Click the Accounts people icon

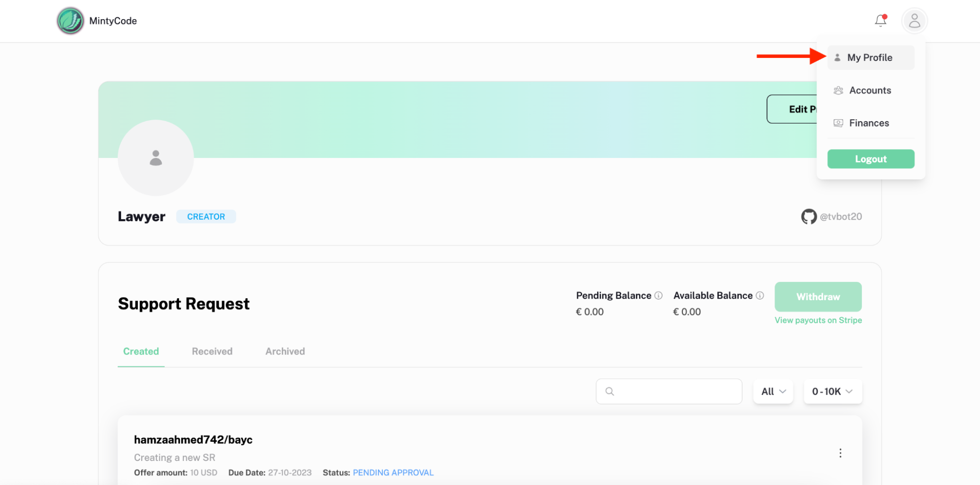point(838,90)
